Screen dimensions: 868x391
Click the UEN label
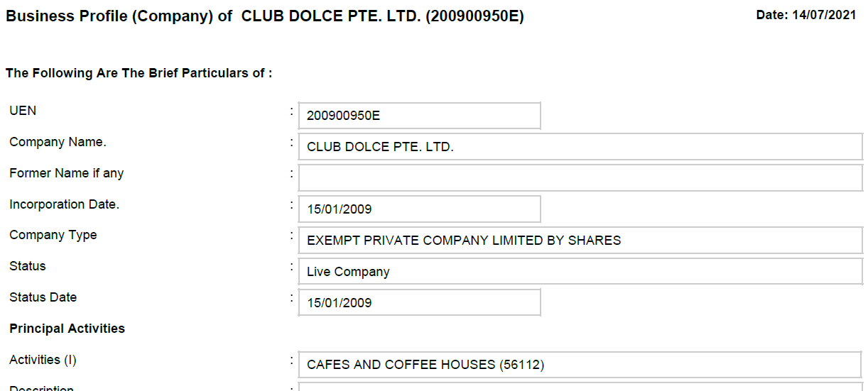tap(23, 111)
